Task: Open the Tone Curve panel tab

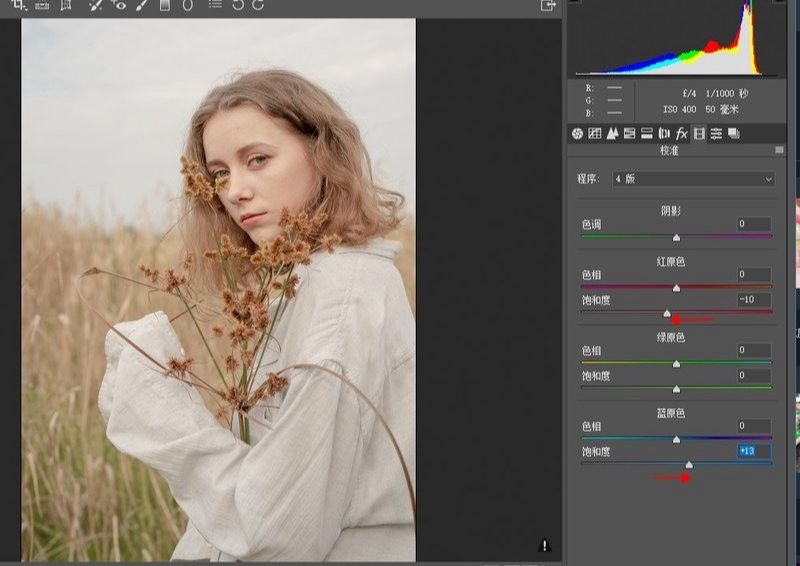Action: click(594, 134)
